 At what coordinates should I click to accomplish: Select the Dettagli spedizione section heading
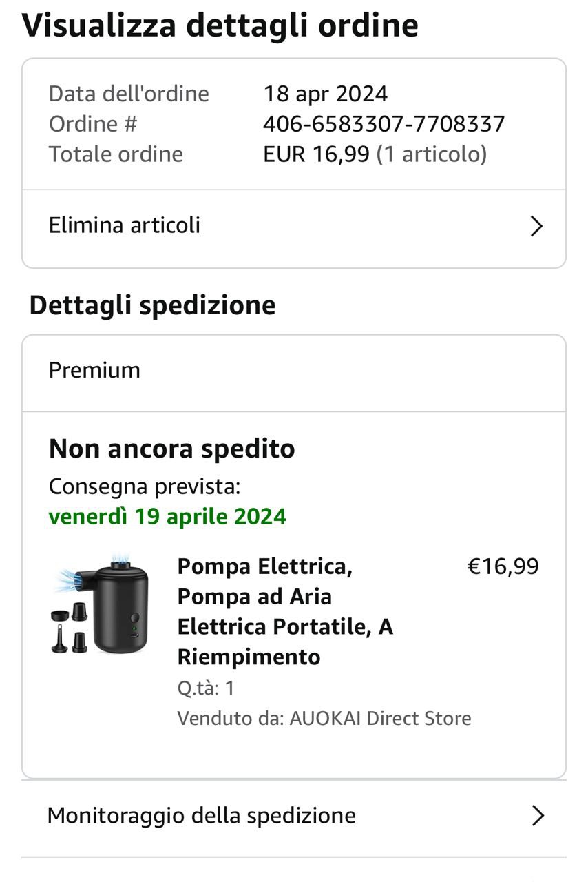pyautogui.click(x=152, y=305)
